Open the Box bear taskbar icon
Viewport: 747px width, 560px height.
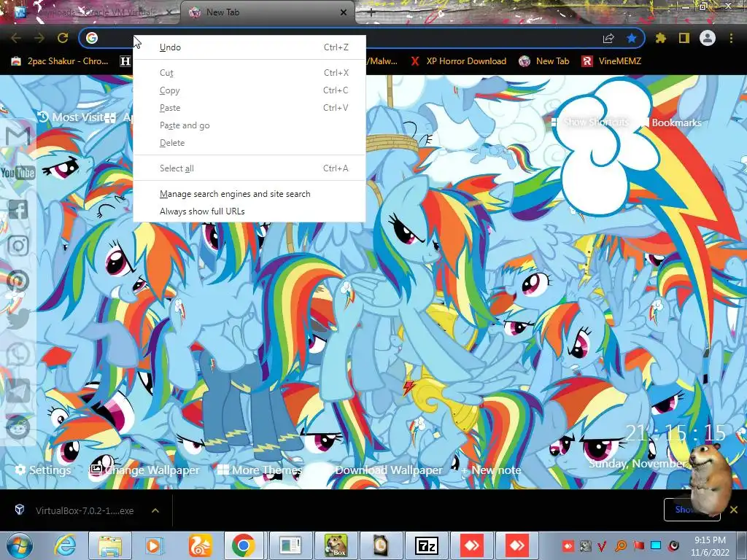click(x=336, y=545)
